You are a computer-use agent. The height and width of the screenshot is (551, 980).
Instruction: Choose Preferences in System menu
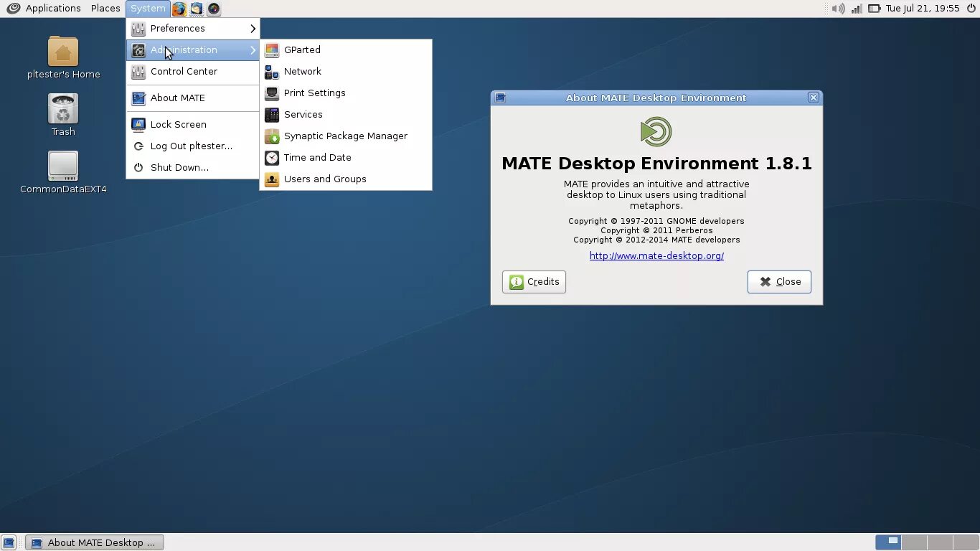[193, 29]
